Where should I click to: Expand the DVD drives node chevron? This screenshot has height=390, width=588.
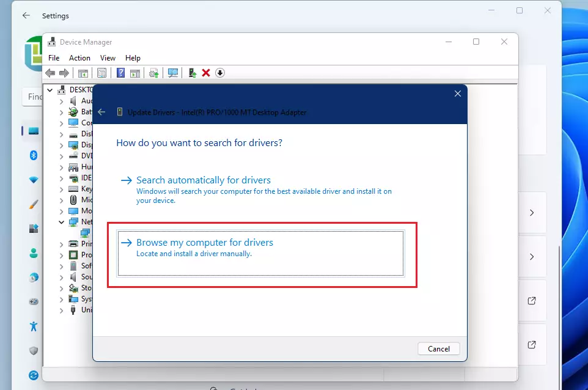pos(62,156)
